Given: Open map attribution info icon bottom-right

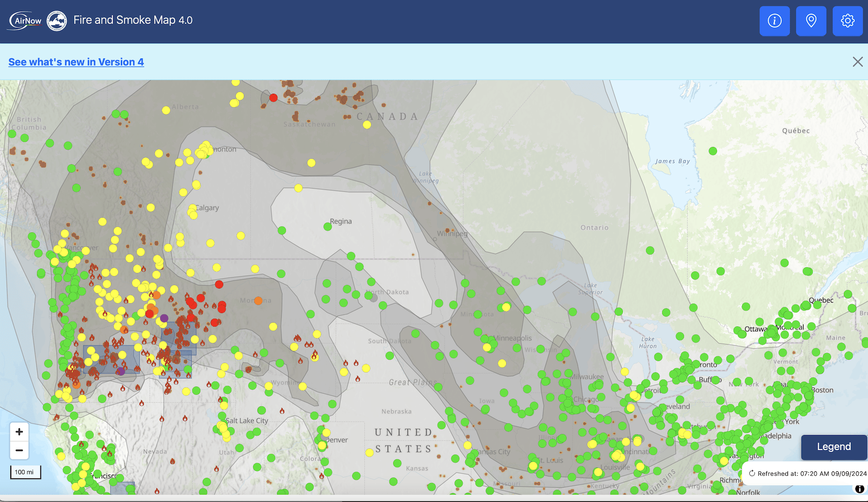Looking at the screenshot, I should (x=859, y=489).
